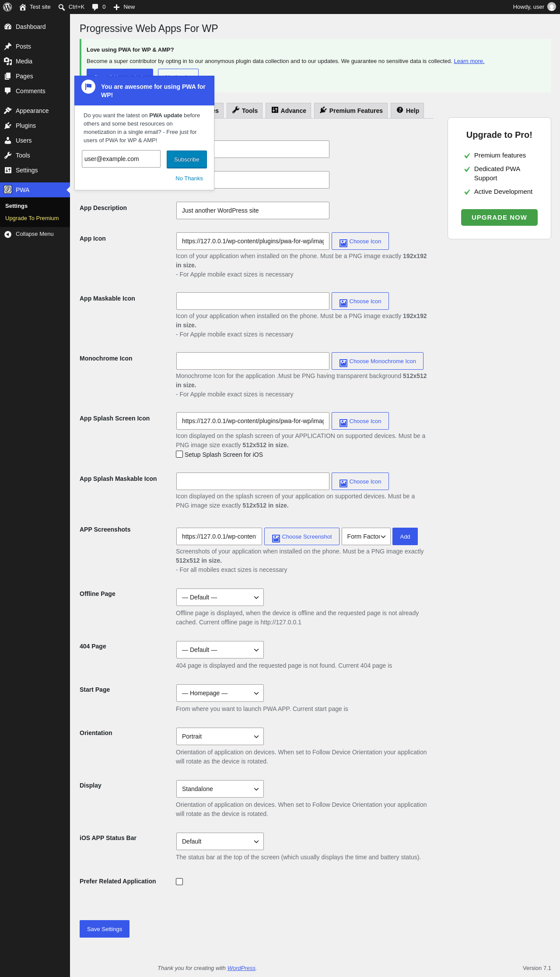Open the Learn more link
The width and height of the screenshot is (560, 977).
click(x=469, y=61)
